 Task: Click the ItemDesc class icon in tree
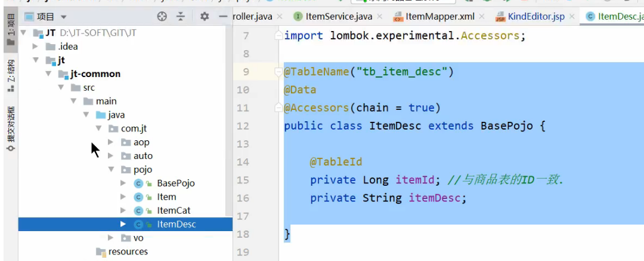click(138, 225)
